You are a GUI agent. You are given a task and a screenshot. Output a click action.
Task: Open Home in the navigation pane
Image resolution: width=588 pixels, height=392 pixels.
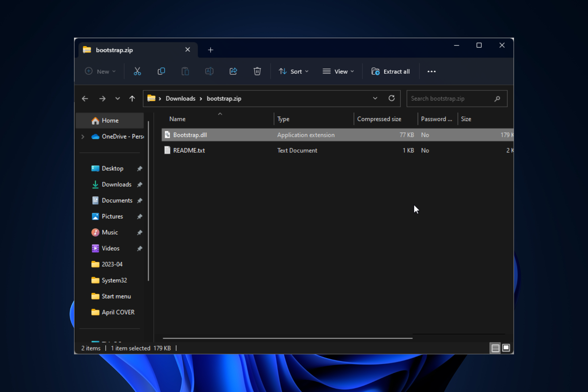tap(110, 121)
